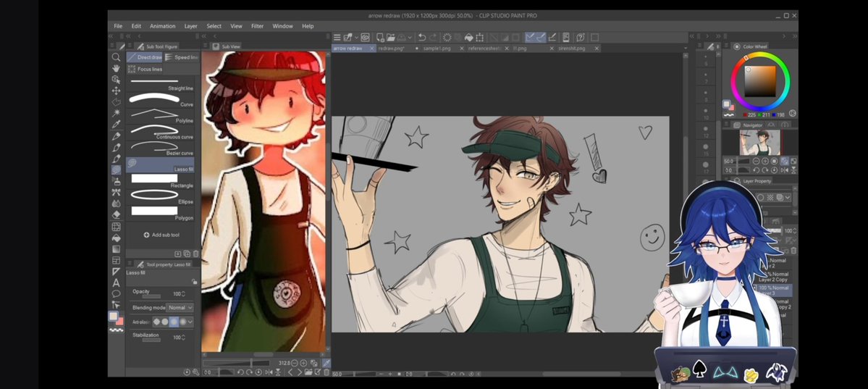Click the Clear selection sunburst icon

(447, 37)
